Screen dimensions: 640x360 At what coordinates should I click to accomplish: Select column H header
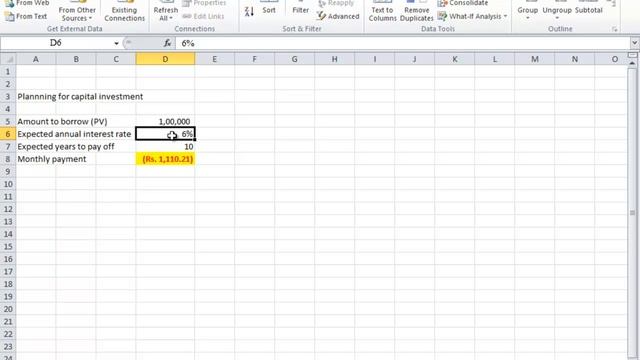335,59
